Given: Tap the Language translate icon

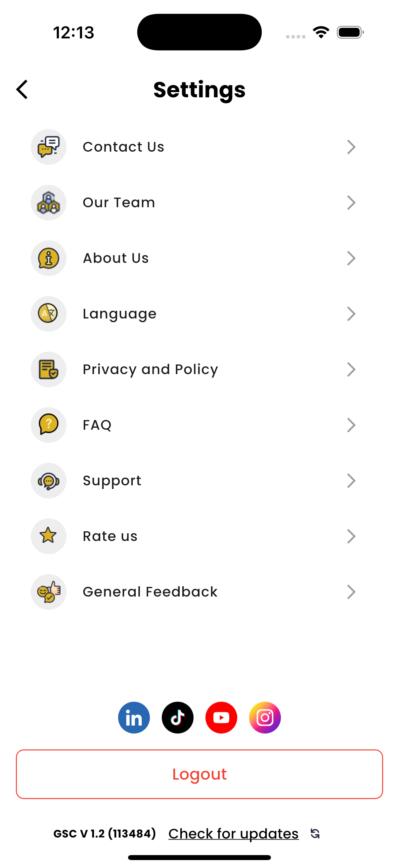Looking at the screenshot, I should 49,314.
